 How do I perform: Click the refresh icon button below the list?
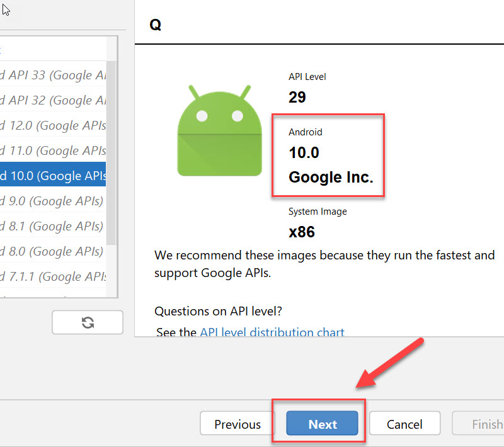click(x=88, y=322)
